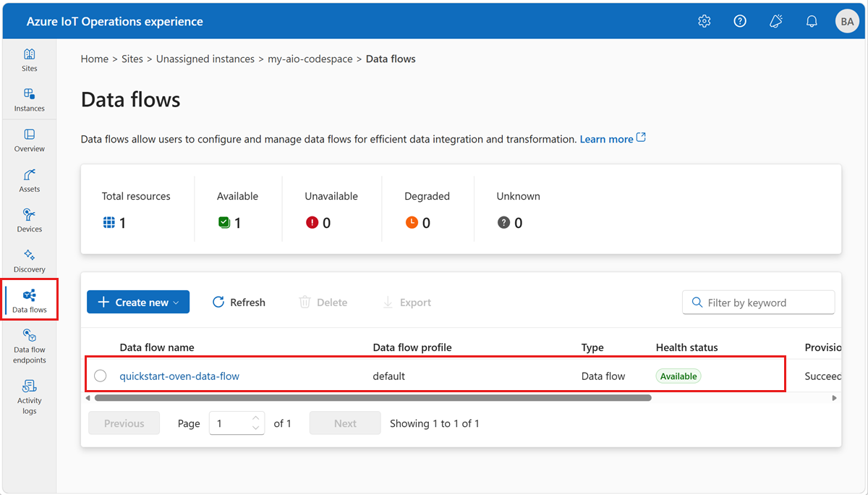Click the table horizontal scrollbar thumb
This screenshot has width=868, height=495.
pos(373,397)
